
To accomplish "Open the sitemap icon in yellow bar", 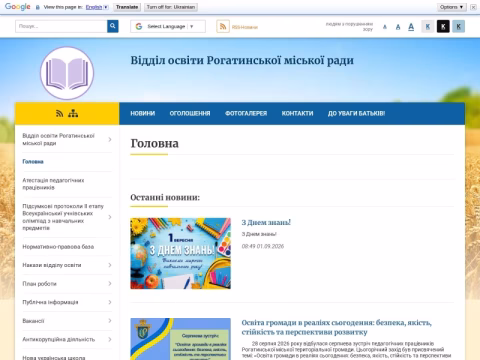I will click(x=73, y=114).
